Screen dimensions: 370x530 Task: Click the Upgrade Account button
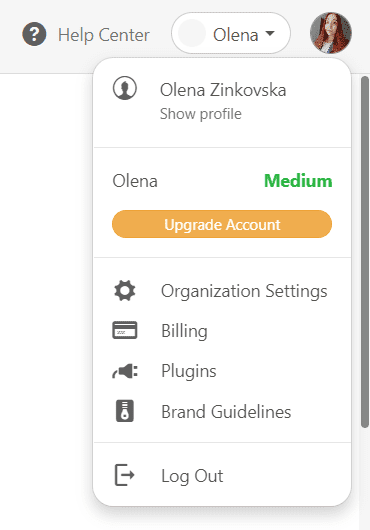tap(222, 224)
